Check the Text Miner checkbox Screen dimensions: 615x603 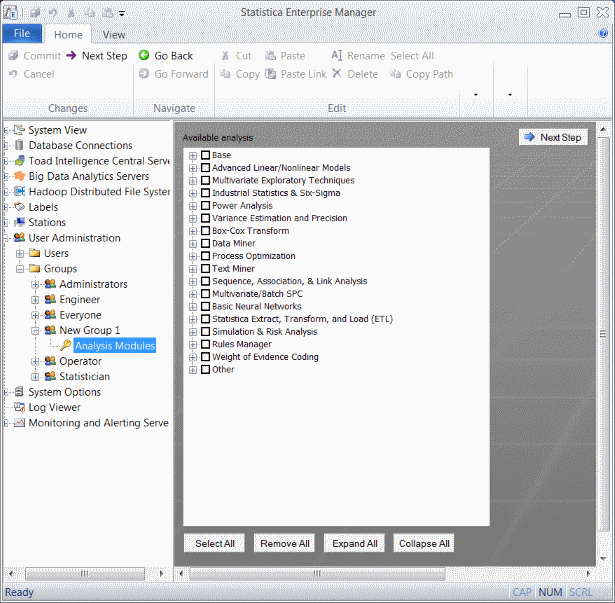click(206, 269)
